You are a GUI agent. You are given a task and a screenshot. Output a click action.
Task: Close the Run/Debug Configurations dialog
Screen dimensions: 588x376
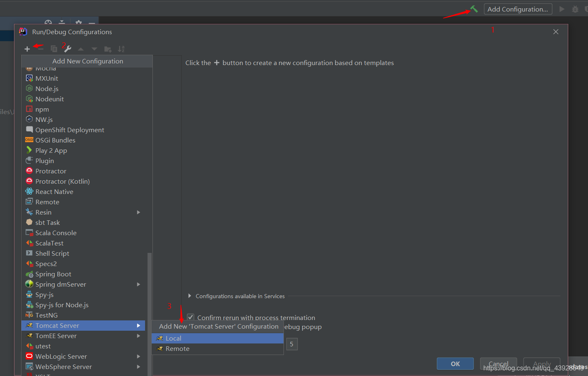(556, 32)
